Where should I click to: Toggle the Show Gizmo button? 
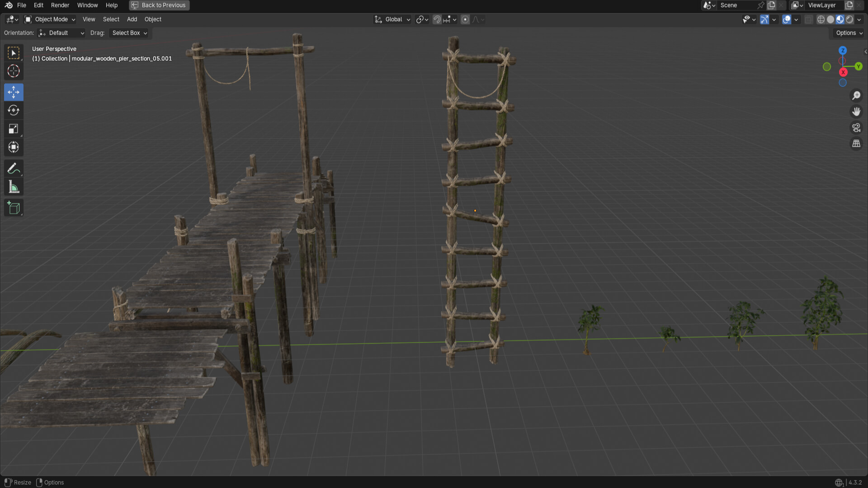pyautogui.click(x=764, y=19)
